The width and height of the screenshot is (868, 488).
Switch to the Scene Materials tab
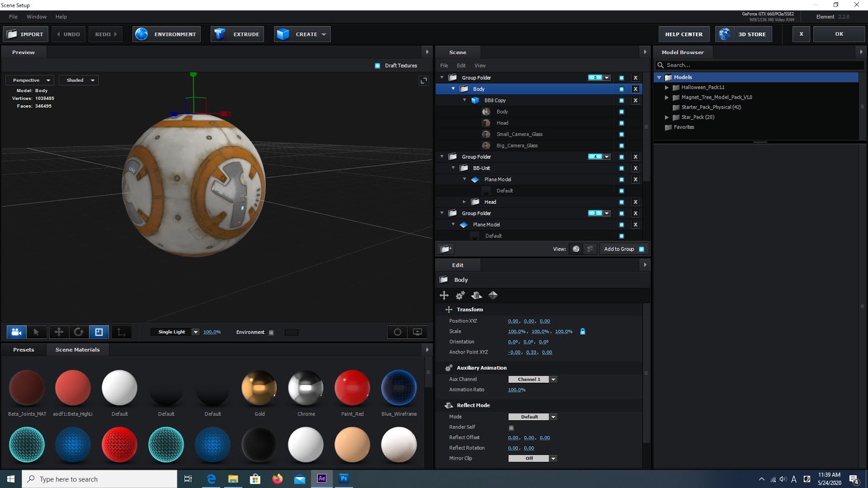click(78, 350)
